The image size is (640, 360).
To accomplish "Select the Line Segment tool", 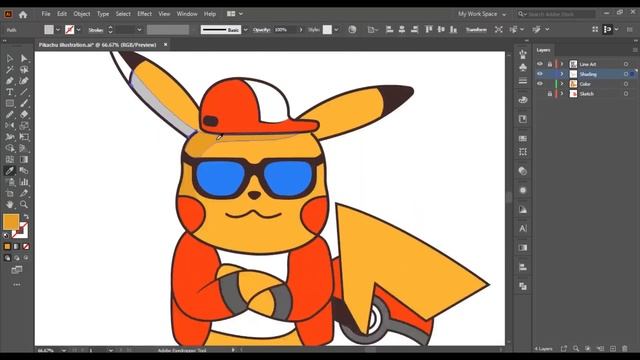I will (24, 92).
